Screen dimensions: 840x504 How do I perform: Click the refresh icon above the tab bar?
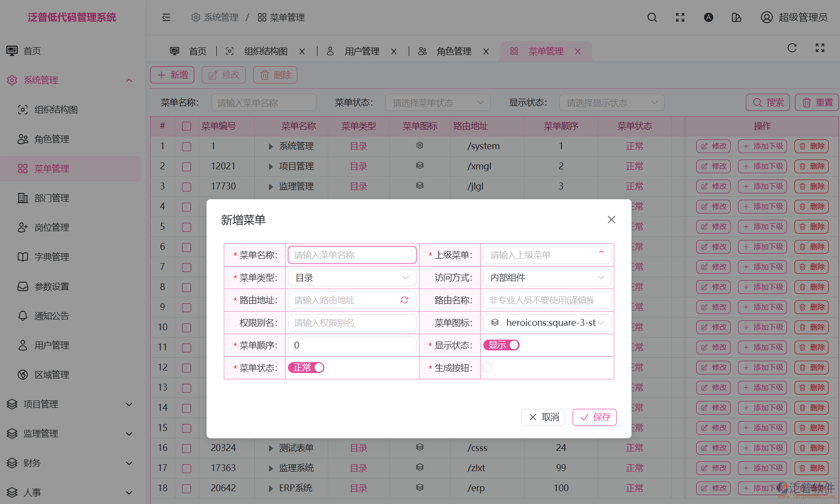click(x=792, y=48)
